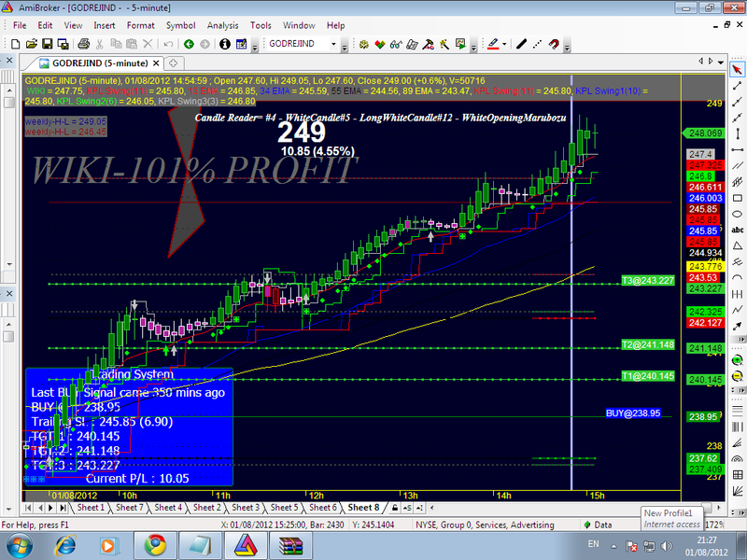Expand the symbol toolbar options chevron
The height and width of the screenshot is (560, 747).
point(345,46)
